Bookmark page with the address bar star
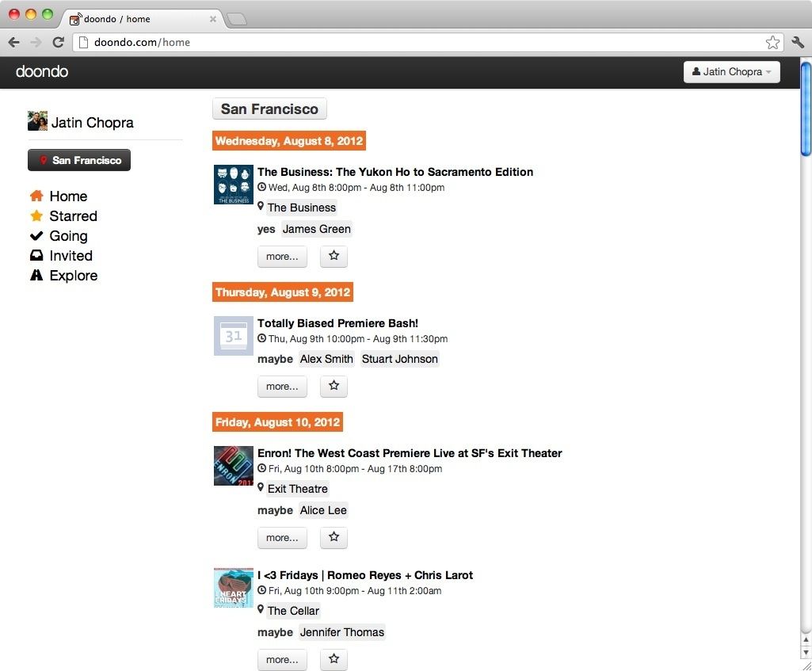This screenshot has width=812, height=671. coord(772,43)
